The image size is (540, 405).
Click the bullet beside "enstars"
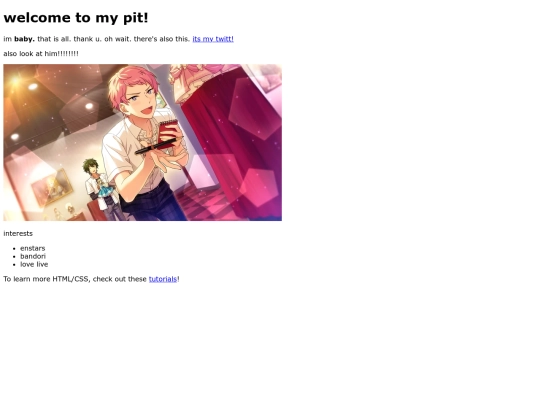14,249
